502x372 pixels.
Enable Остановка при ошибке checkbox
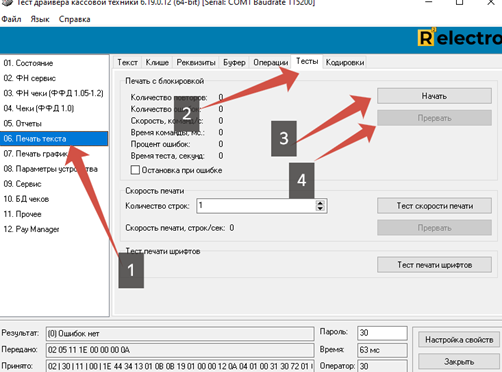click(x=135, y=170)
